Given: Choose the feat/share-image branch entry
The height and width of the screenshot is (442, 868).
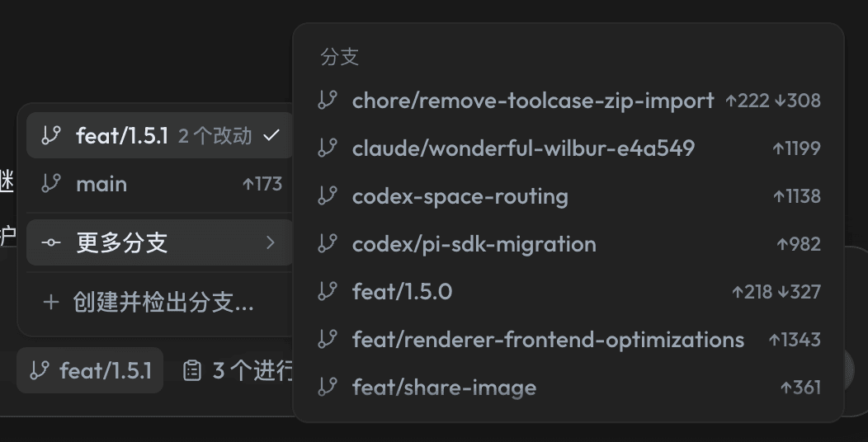Looking at the screenshot, I should 568,388.
